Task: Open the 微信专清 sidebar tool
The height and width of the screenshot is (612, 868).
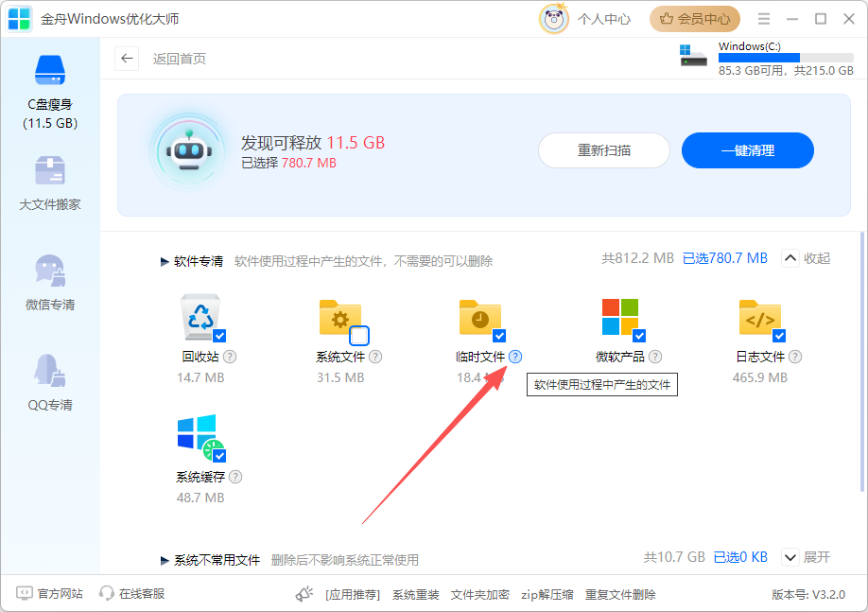Action: click(x=50, y=283)
